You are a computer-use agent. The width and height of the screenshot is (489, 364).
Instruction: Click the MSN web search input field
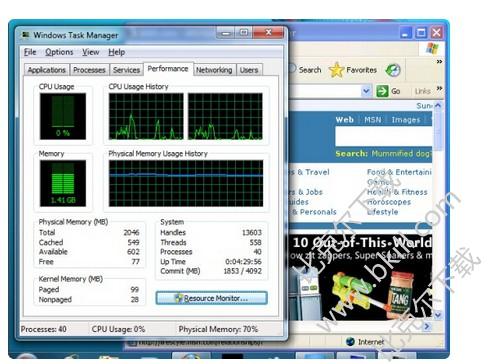pyautogui.click(x=384, y=137)
